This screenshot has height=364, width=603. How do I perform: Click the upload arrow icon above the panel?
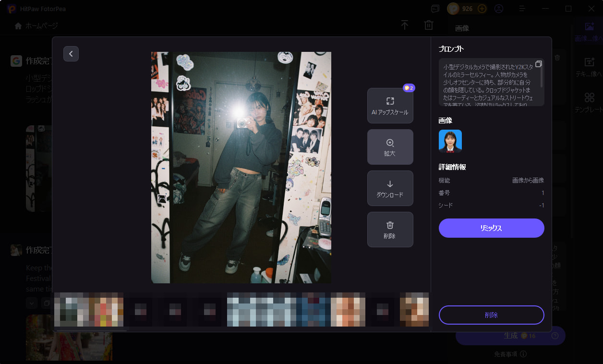(x=405, y=25)
